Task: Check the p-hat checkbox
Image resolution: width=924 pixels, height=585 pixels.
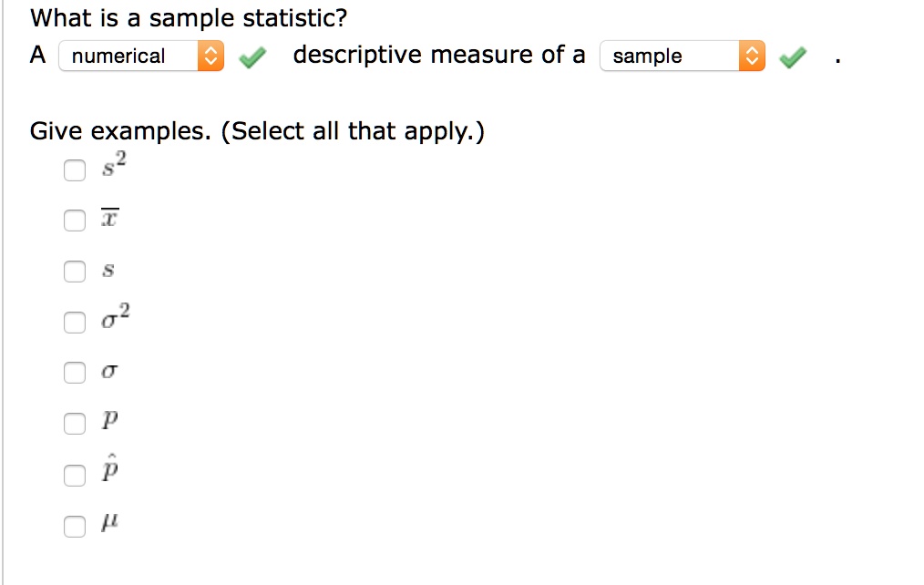Action: [x=75, y=474]
